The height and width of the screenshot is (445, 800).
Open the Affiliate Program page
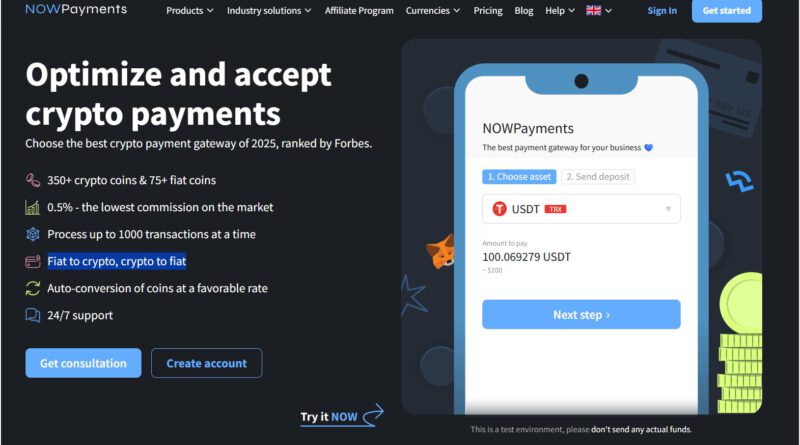tap(359, 10)
